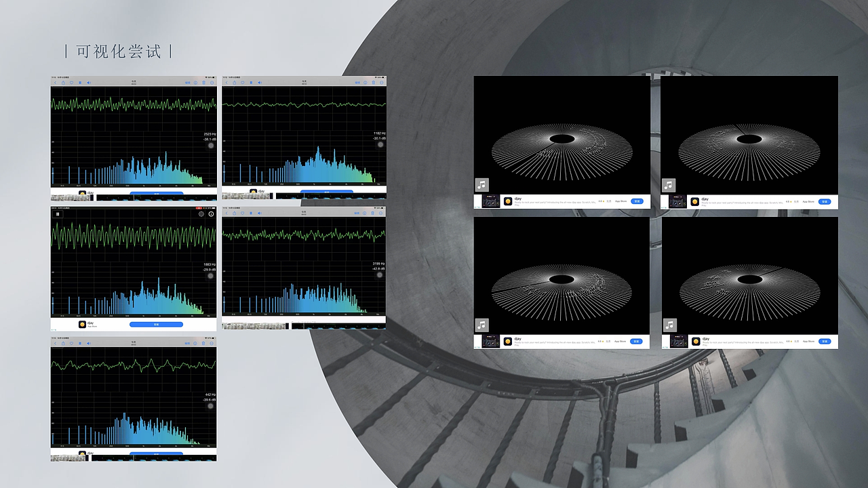Pause playback in the 3199 Hz screen
Image resolution: width=868 pixels, height=488 pixels.
251,213
